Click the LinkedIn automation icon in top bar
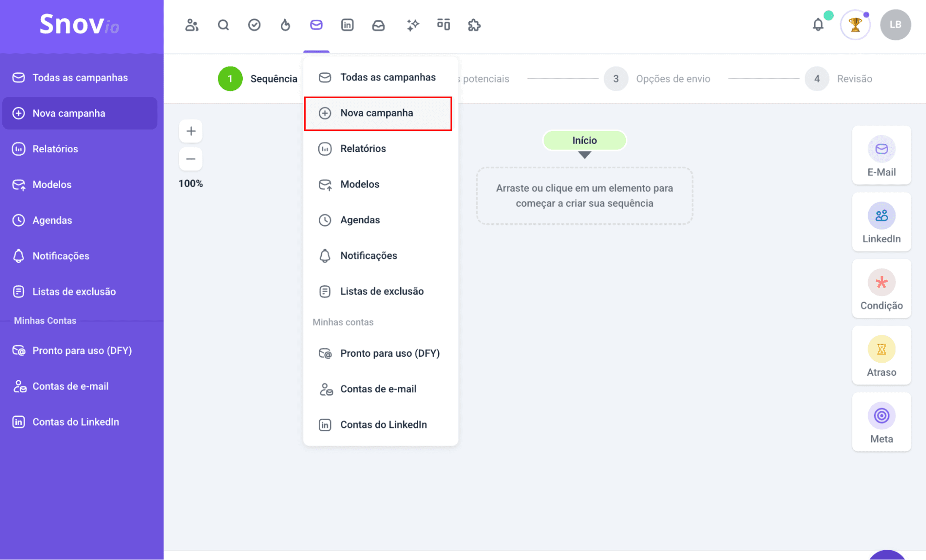 pyautogui.click(x=347, y=25)
